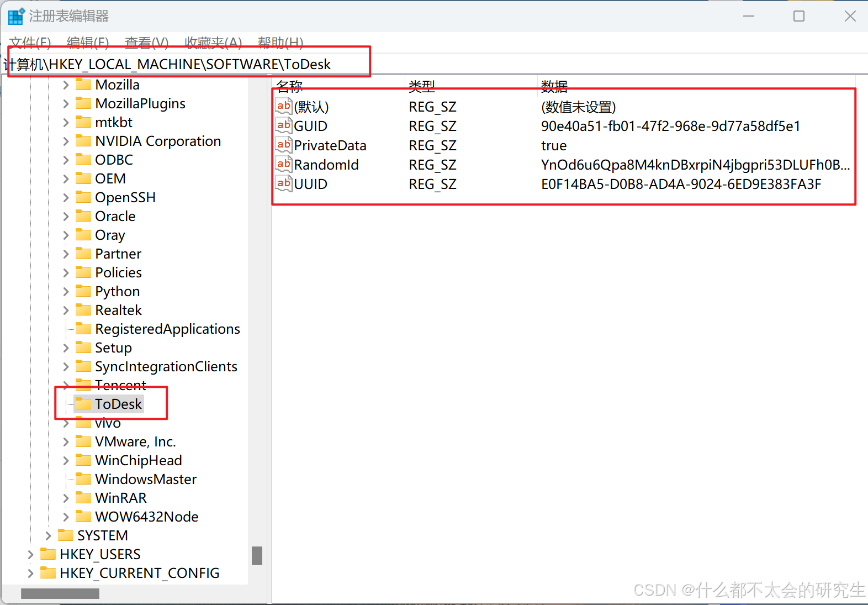
Task: Click the (默认) string value icon
Action: [284, 106]
